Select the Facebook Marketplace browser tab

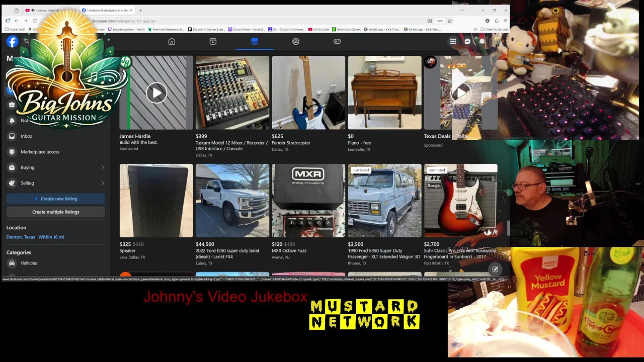click(107, 10)
